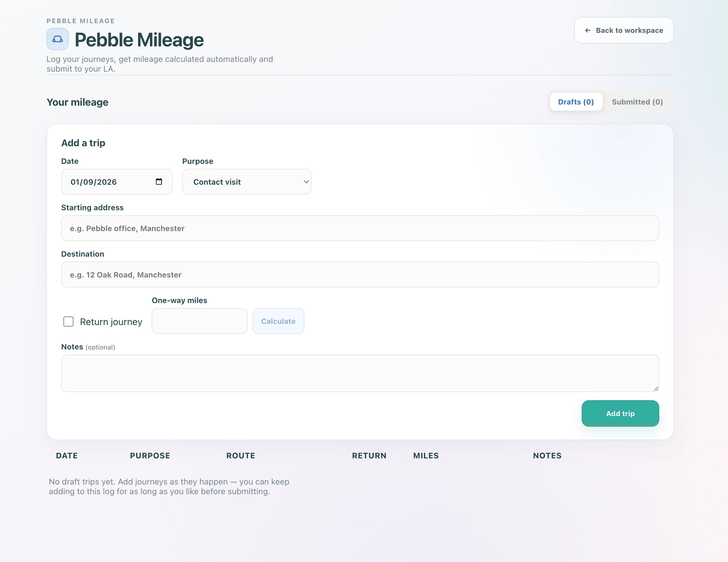This screenshot has width=728, height=562.
Task: Click the Purpose field label
Action: coord(198,161)
